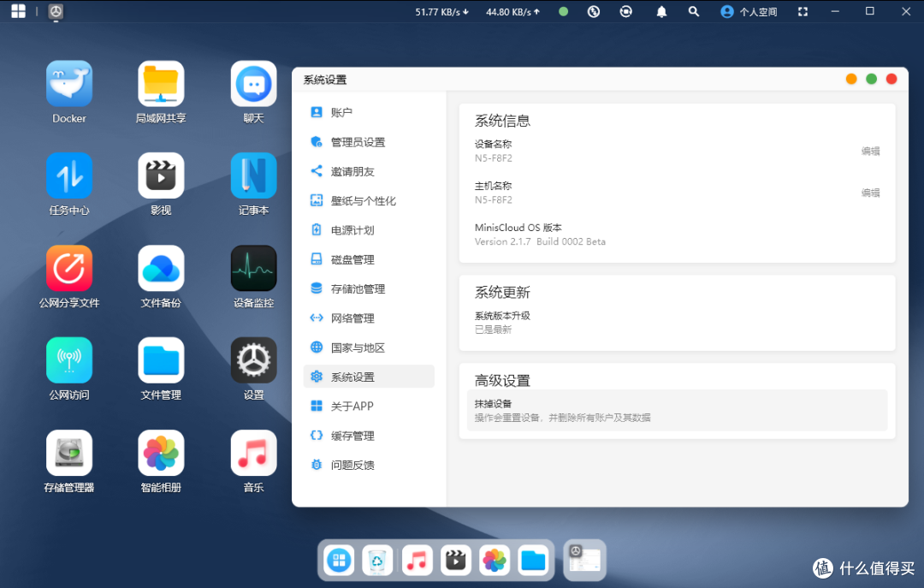Screen dimensions: 924x588
Task: Click the download speed 51.77 KB/s indicator
Action: click(x=442, y=12)
